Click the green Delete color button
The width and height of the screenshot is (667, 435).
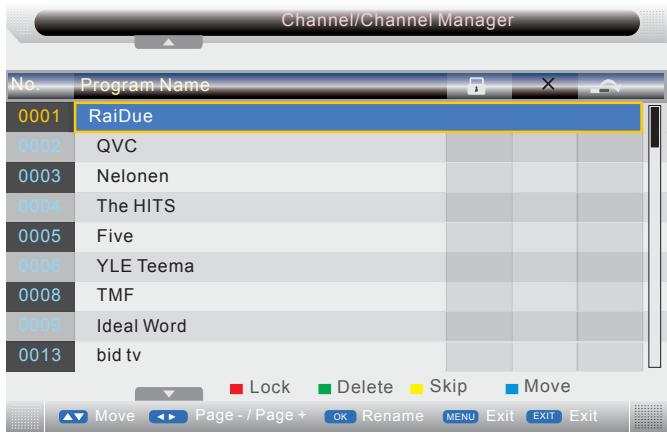click(x=325, y=389)
